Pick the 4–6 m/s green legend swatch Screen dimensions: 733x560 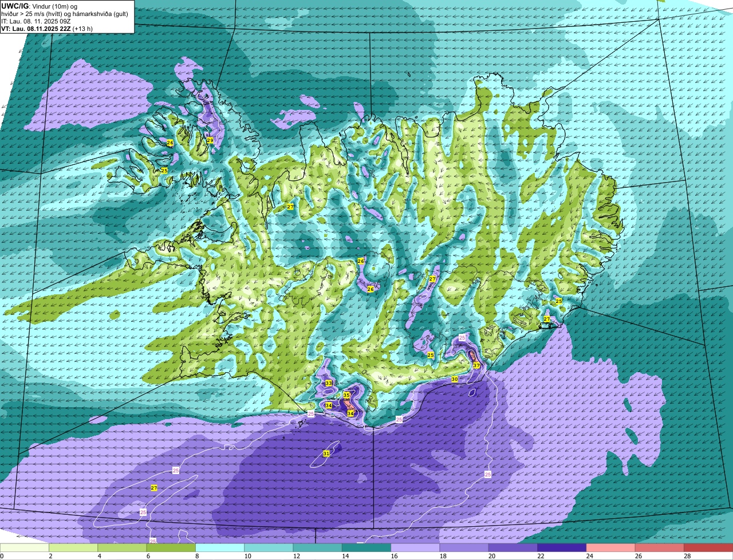(122, 547)
